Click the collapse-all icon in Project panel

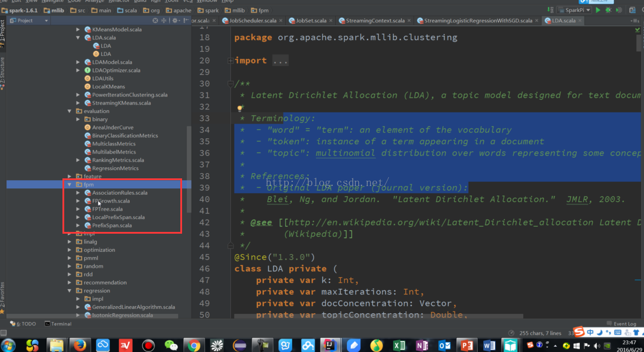(164, 20)
